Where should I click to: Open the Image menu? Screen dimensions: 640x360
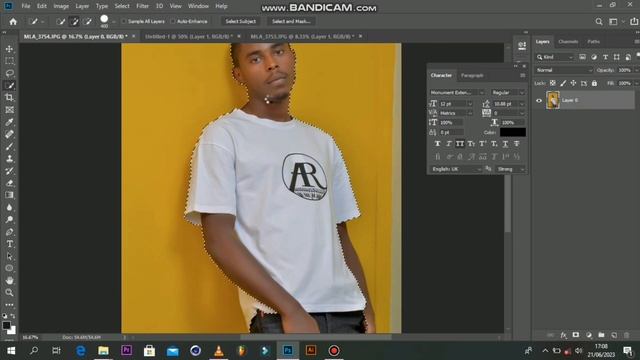[x=61, y=6]
